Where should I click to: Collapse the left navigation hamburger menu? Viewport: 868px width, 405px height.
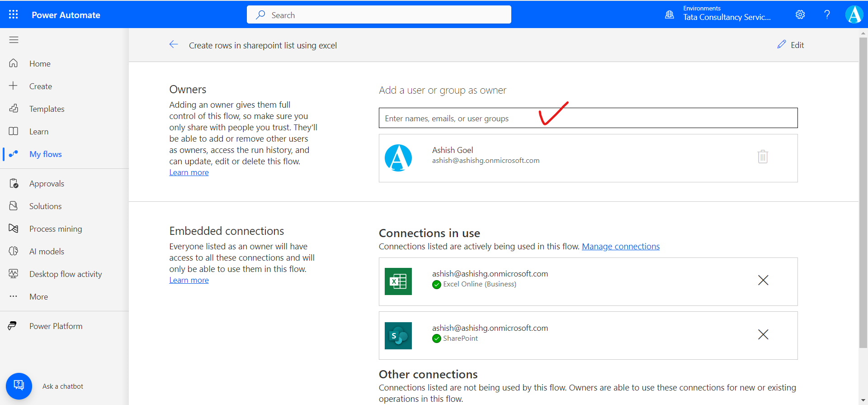coord(14,40)
